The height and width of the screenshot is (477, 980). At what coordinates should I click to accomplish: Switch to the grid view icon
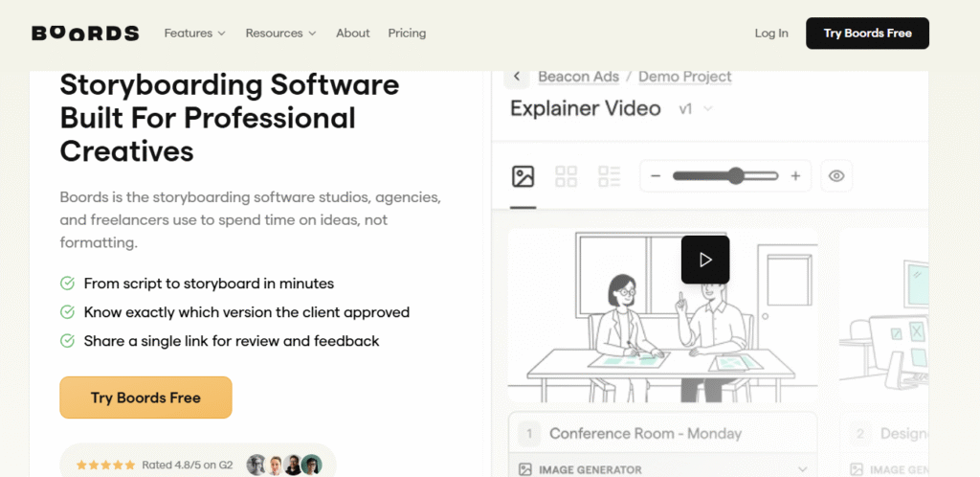[x=567, y=176]
